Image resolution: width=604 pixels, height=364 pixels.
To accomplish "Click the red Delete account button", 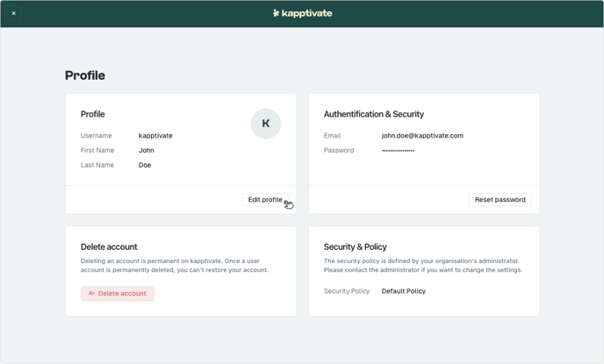I will (118, 294).
